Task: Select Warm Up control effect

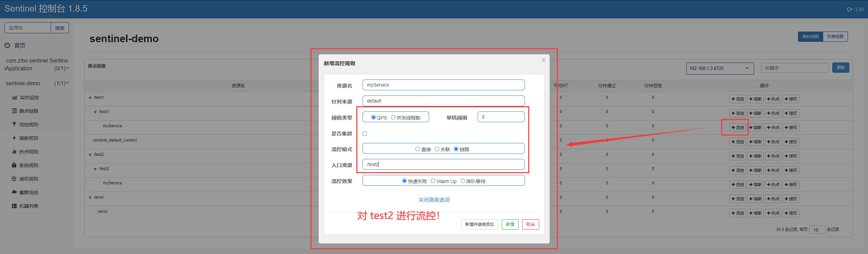Action: coord(433,181)
